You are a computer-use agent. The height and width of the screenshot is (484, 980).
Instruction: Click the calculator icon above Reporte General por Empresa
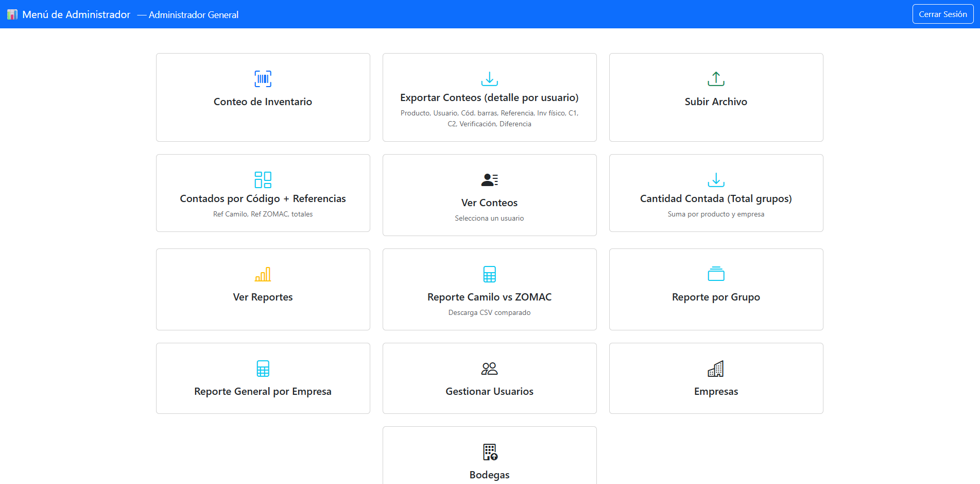click(263, 369)
